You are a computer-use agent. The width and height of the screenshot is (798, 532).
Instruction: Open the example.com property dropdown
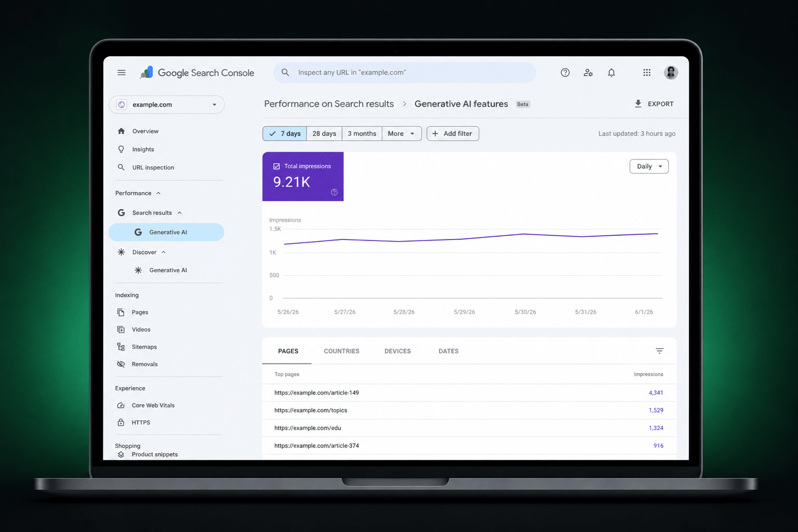point(167,104)
